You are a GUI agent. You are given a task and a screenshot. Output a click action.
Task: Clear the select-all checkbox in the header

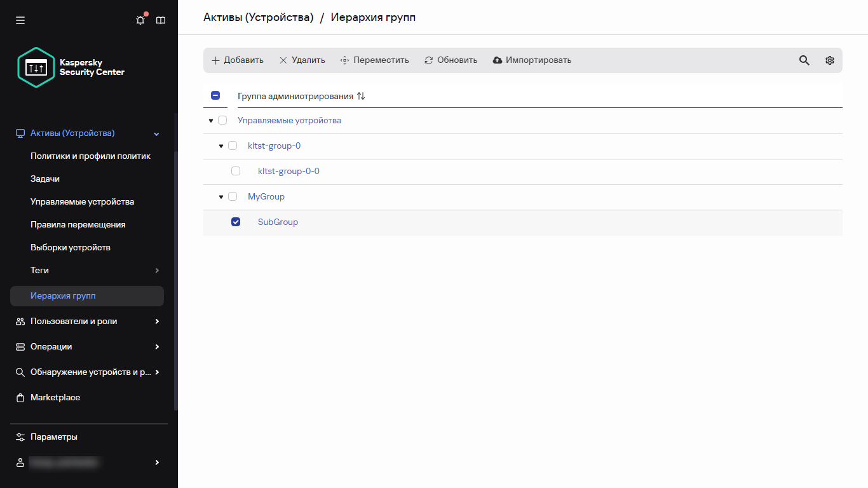click(215, 95)
